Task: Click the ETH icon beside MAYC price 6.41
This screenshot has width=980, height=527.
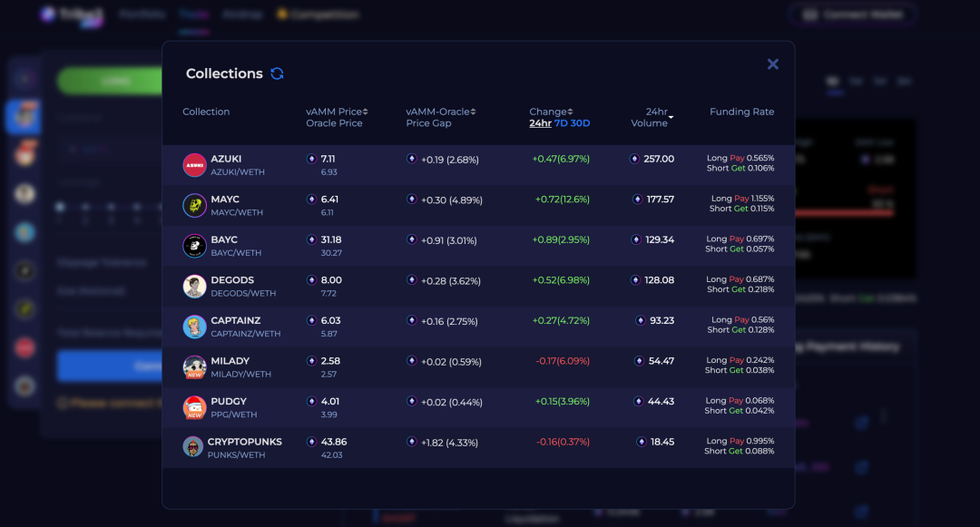Action: pos(311,200)
